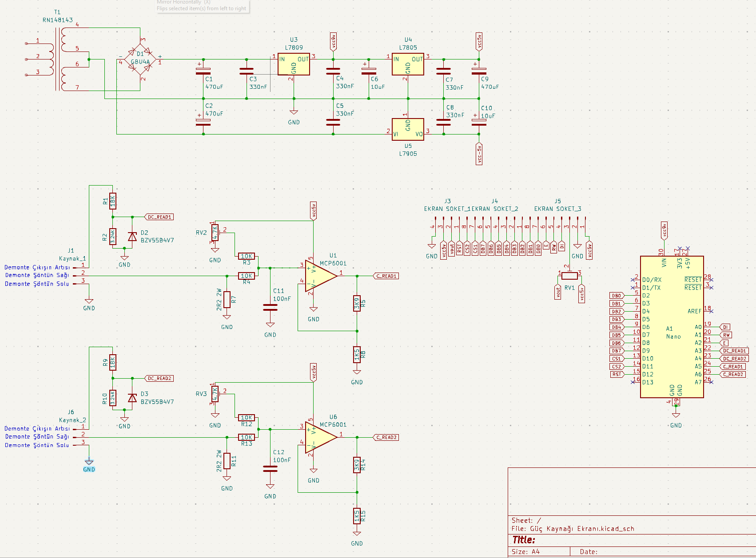Select resistor R13 10K
This screenshot has width=756, height=558.
pyautogui.click(x=247, y=437)
